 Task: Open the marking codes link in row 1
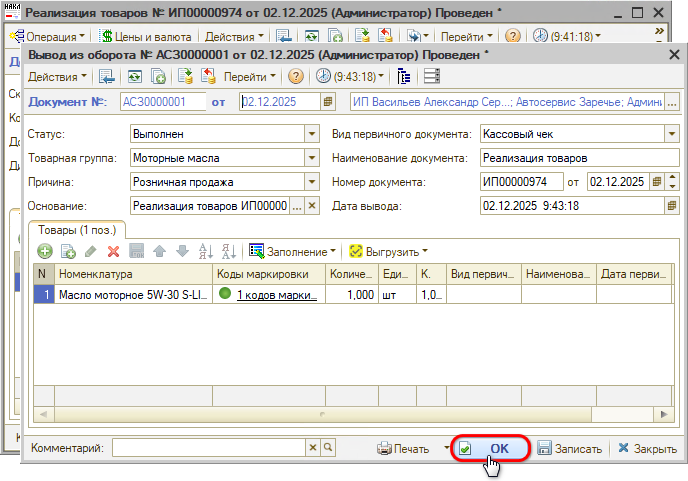pos(276,294)
